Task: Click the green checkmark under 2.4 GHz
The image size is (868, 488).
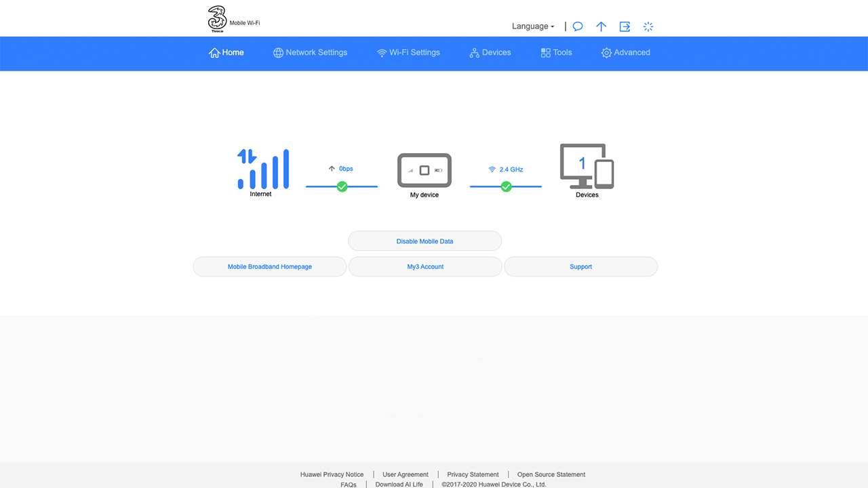Action: [506, 186]
